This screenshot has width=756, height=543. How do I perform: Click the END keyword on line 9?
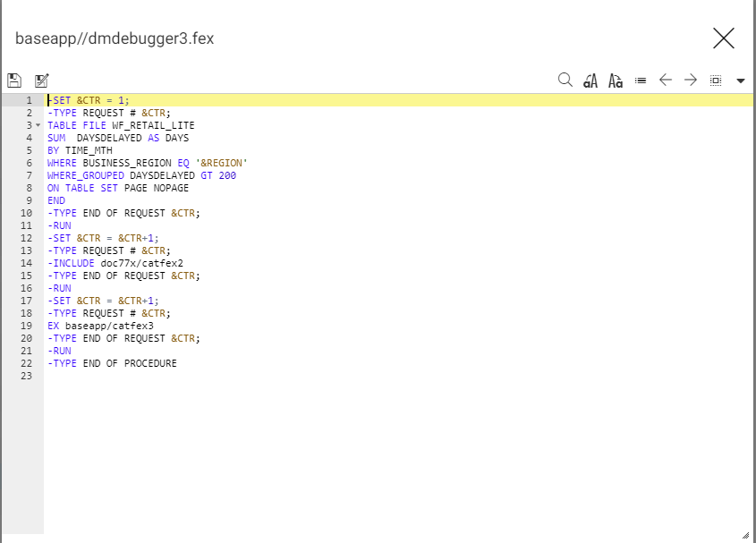tap(56, 200)
